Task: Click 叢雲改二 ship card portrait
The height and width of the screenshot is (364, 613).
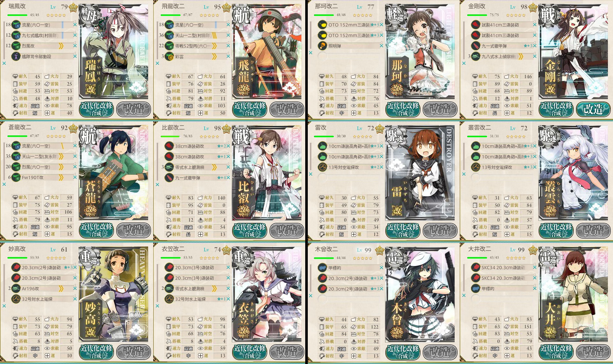Action: tap(573, 173)
